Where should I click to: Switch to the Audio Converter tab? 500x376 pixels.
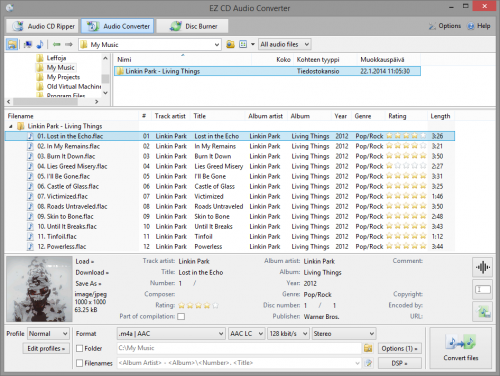pos(118,26)
